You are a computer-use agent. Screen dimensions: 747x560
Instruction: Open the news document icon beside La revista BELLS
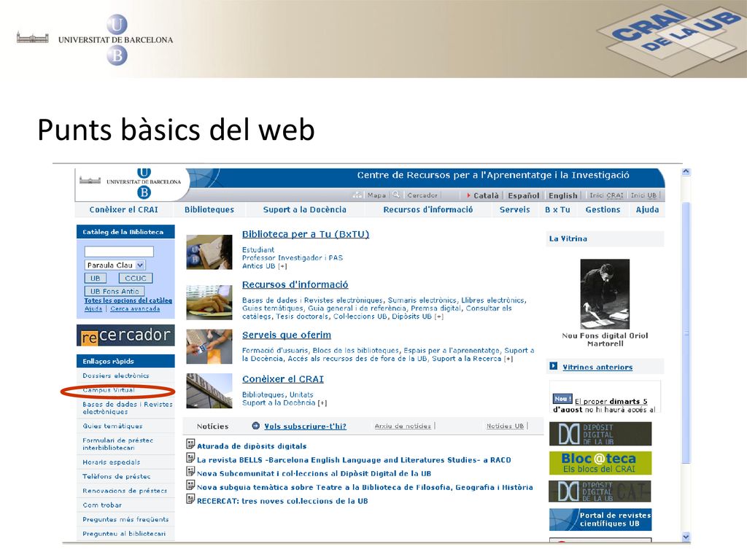pos(190,459)
